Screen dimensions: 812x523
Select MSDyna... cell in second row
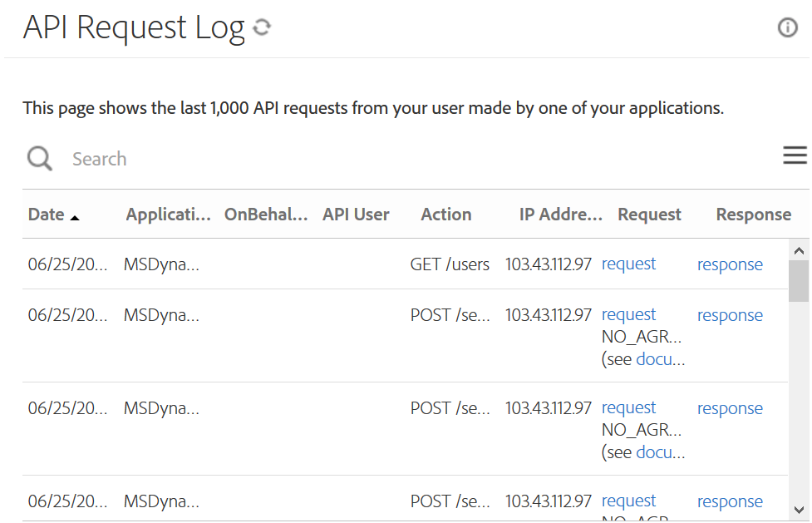[161, 314]
